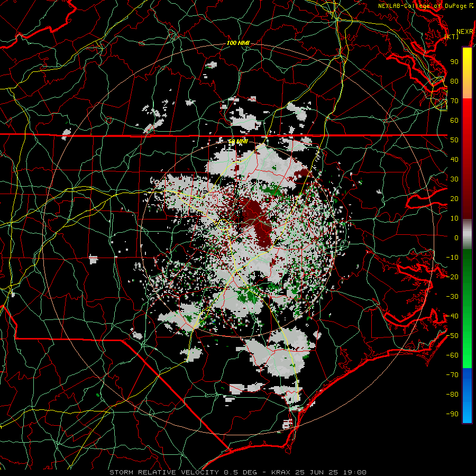
Task: Click the "50 NMI" range ring label
Action: click(238, 141)
